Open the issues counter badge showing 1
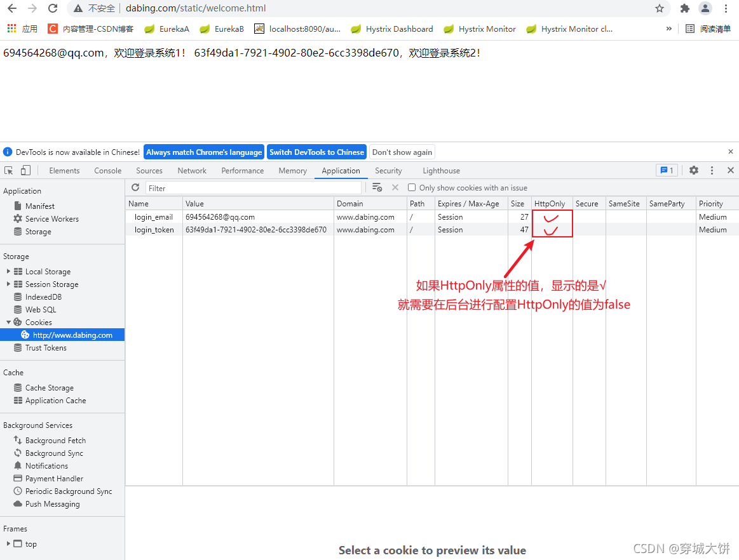This screenshot has width=739, height=560. coord(667,171)
